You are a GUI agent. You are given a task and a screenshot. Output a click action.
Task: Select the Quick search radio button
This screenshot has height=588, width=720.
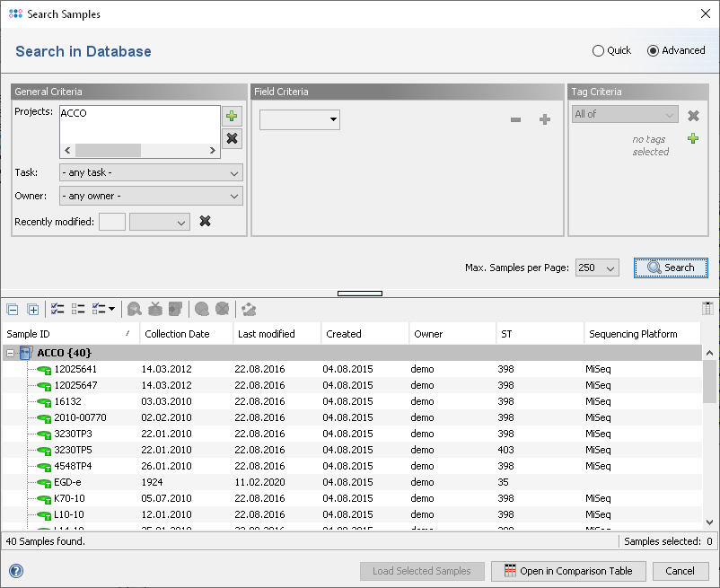pyautogui.click(x=599, y=50)
